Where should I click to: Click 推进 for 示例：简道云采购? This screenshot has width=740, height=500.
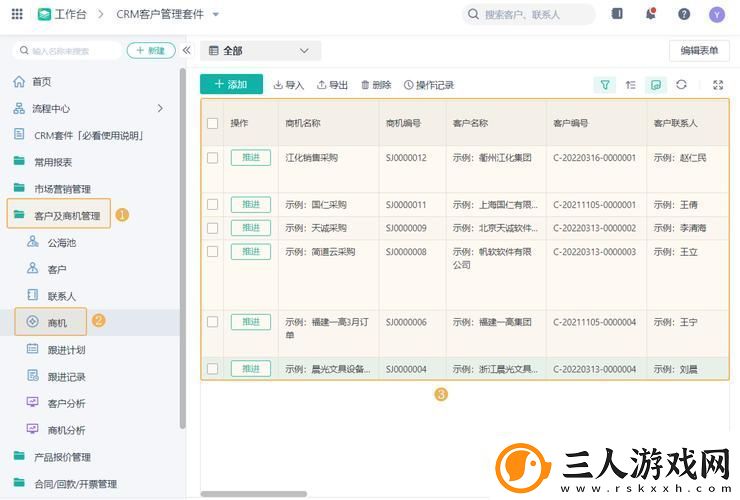coord(251,252)
